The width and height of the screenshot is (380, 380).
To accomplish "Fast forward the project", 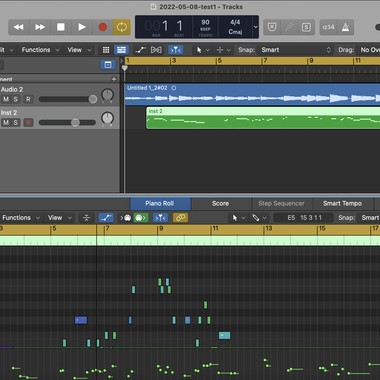I will (x=40, y=27).
